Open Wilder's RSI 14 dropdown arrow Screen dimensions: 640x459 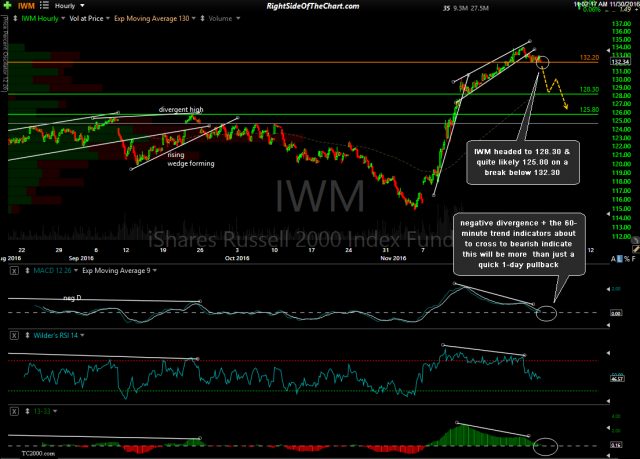point(82,335)
